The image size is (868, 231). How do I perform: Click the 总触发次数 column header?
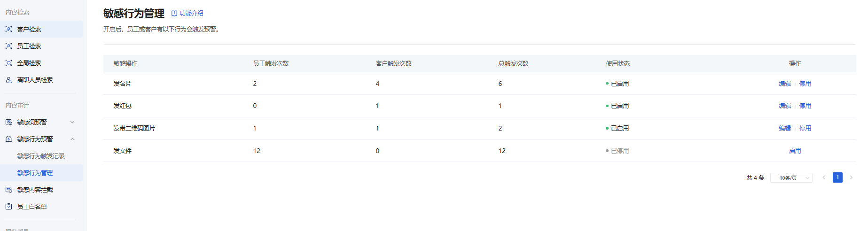pyautogui.click(x=513, y=63)
